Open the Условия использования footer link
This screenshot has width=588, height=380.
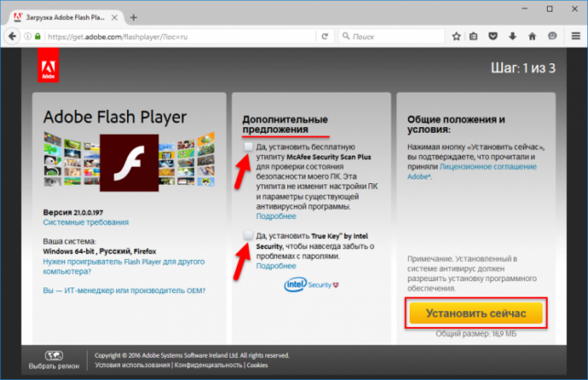pyautogui.click(x=132, y=365)
